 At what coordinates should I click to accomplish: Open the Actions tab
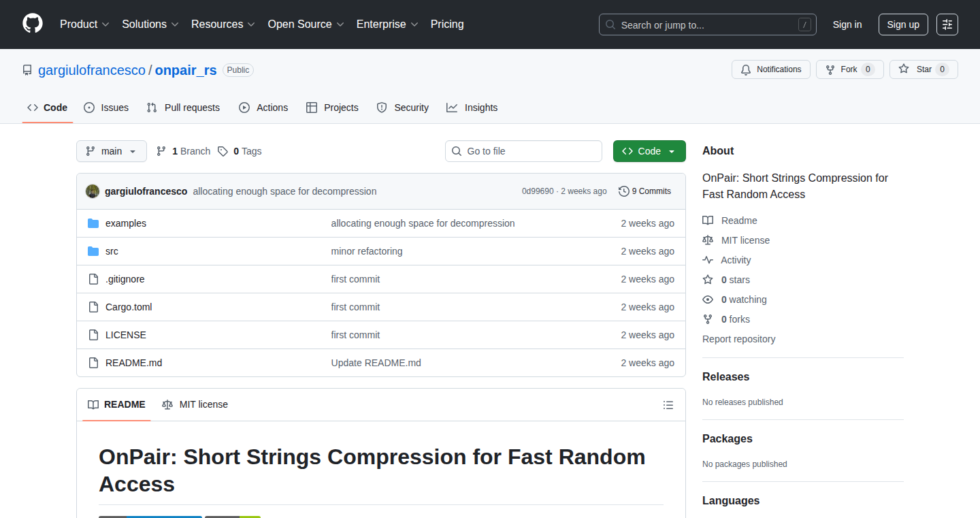[x=263, y=108]
